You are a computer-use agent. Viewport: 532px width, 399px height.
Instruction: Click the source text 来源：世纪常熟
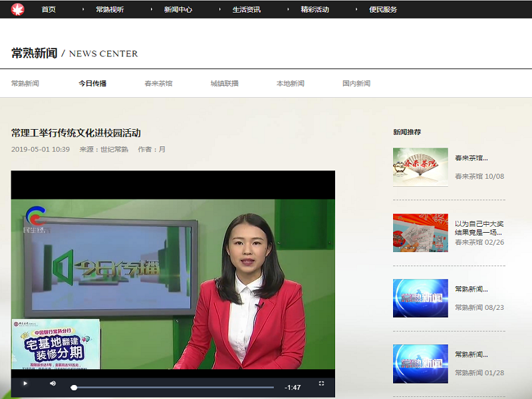point(104,149)
